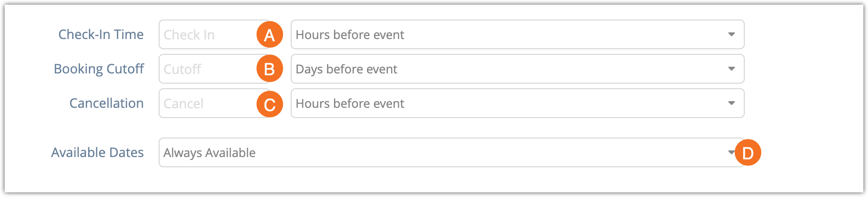Open the 'Days before event' dropdown

coord(518,69)
